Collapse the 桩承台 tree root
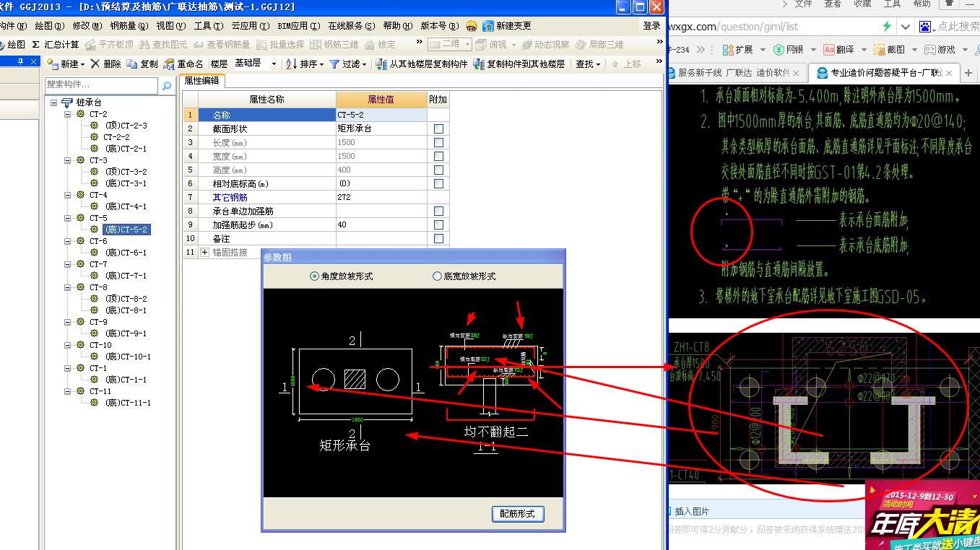The height and width of the screenshot is (550, 980). point(53,102)
